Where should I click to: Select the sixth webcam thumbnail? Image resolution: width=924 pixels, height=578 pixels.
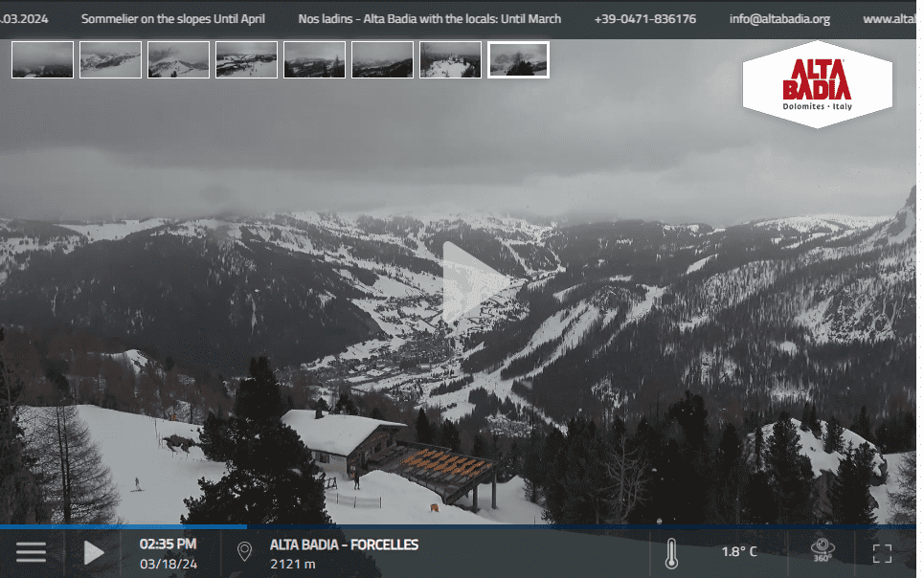tap(382, 59)
